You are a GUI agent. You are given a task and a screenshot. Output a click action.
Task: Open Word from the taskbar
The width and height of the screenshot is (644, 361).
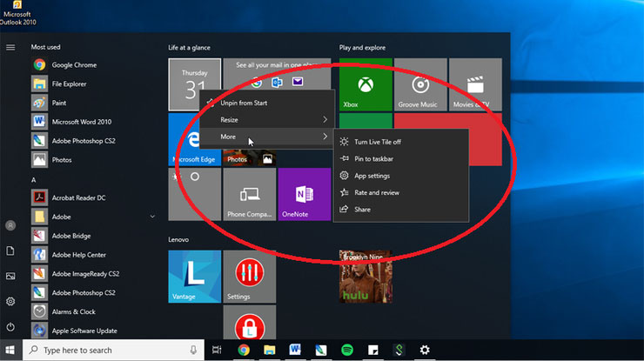(295, 350)
